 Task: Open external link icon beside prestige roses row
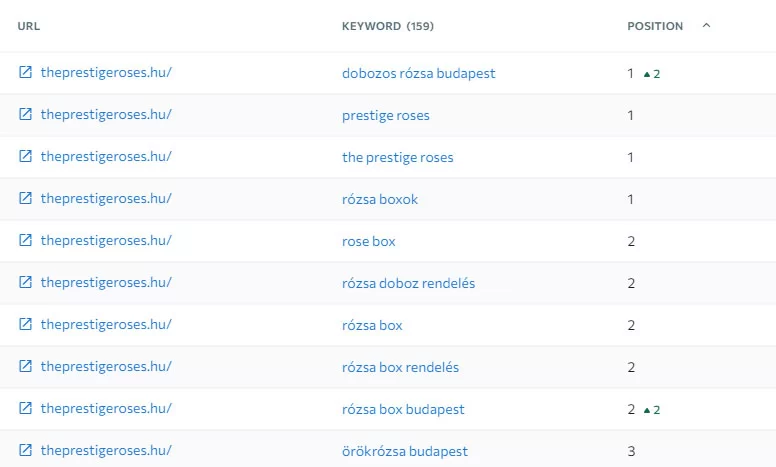coord(25,114)
